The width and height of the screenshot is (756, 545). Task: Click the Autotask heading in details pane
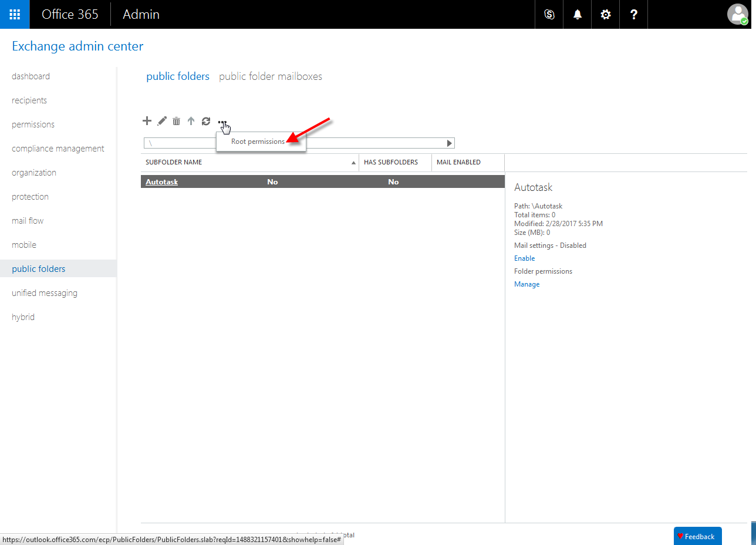coord(533,187)
